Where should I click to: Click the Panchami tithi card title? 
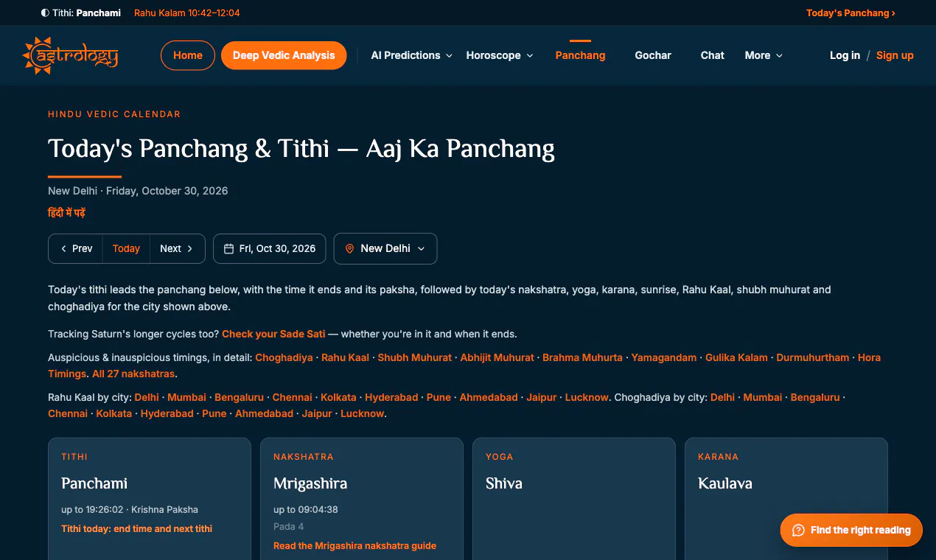(94, 483)
